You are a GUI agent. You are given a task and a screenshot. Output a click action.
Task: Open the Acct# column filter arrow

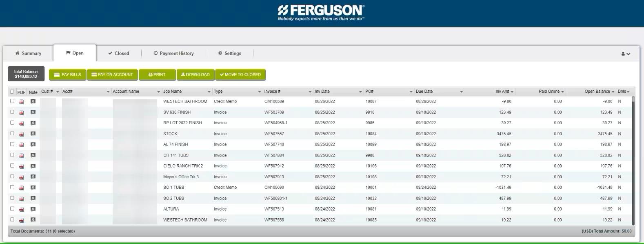tap(108, 92)
